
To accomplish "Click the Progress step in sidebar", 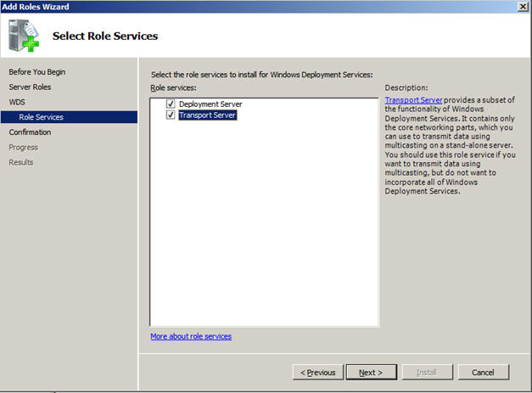I will coord(24,148).
